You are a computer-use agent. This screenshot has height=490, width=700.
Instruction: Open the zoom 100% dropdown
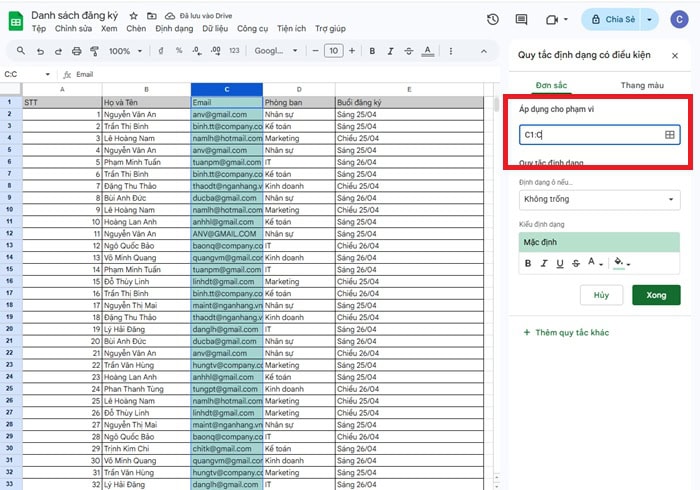point(124,51)
